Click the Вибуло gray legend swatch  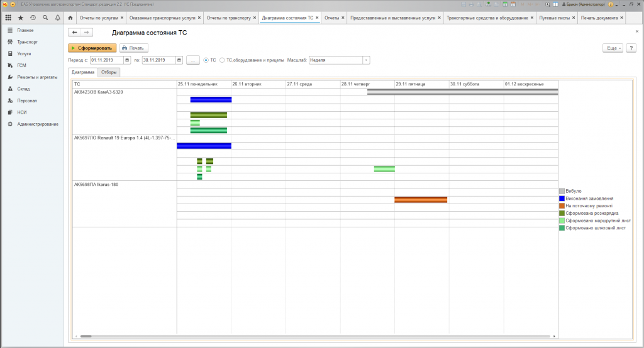[x=562, y=191]
